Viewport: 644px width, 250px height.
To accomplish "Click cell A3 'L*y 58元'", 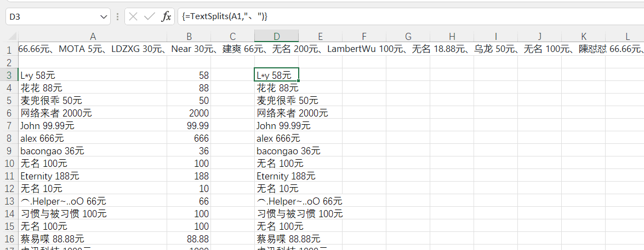I will (x=93, y=75).
